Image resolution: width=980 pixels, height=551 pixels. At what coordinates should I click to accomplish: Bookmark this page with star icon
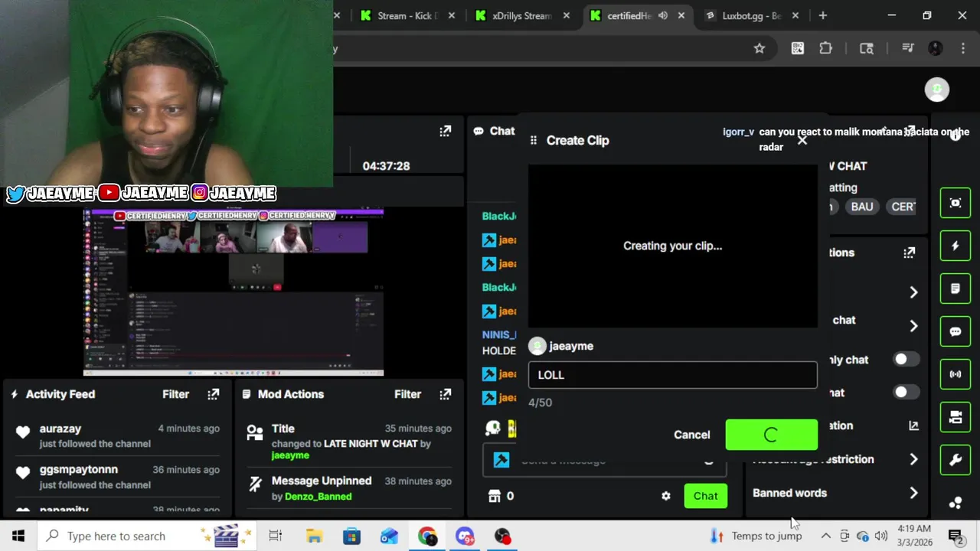pos(759,48)
